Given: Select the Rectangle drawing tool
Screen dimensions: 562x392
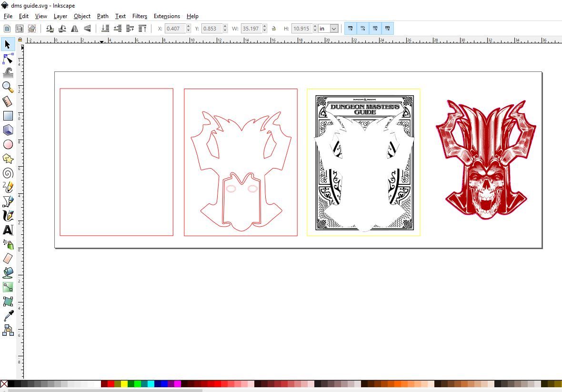Looking at the screenshot, I should pyautogui.click(x=8, y=116).
